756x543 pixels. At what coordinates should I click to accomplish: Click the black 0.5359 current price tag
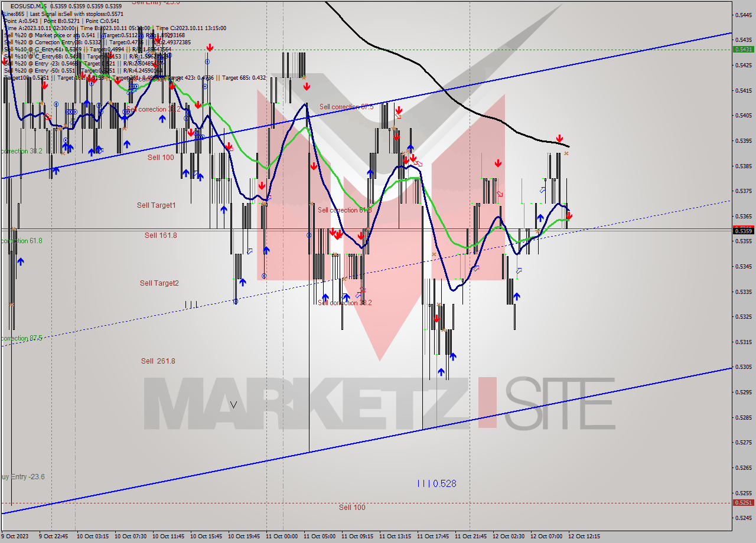click(744, 230)
